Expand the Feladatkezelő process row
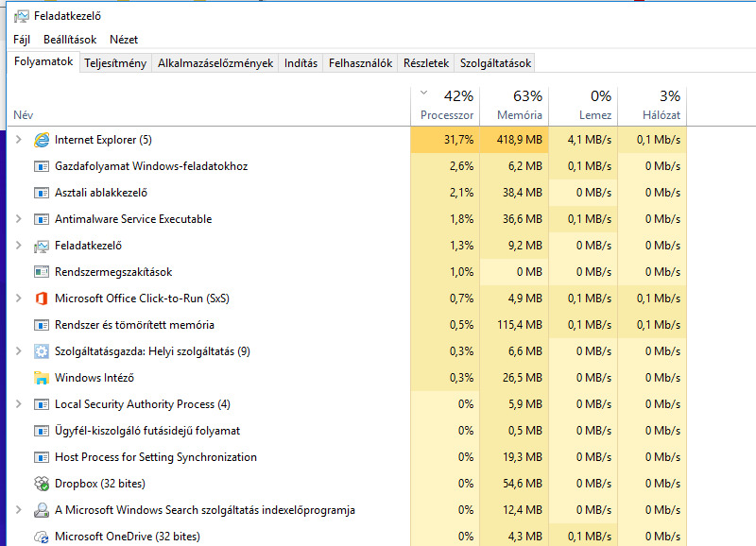The height and width of the screenshot is (546, 756). pos(19,246)
